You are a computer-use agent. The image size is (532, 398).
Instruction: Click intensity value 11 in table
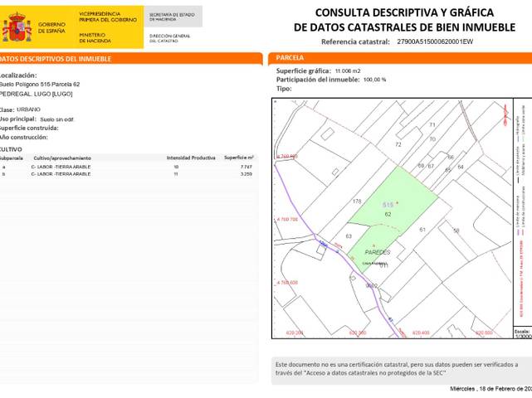(x=176, y=174)
